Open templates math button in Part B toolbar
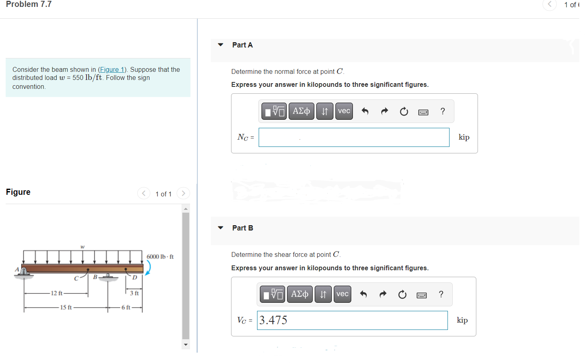This screenshot has height=364, width=588. (x=272, y=294)
